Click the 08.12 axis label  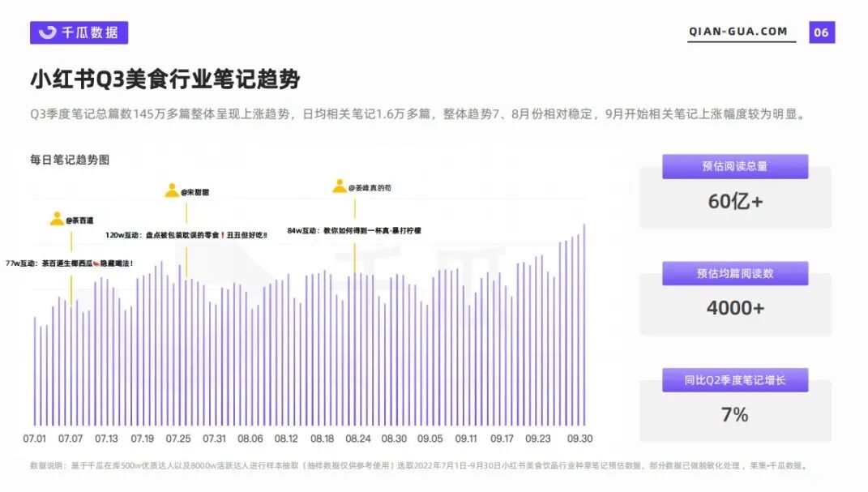pos(286,439)
